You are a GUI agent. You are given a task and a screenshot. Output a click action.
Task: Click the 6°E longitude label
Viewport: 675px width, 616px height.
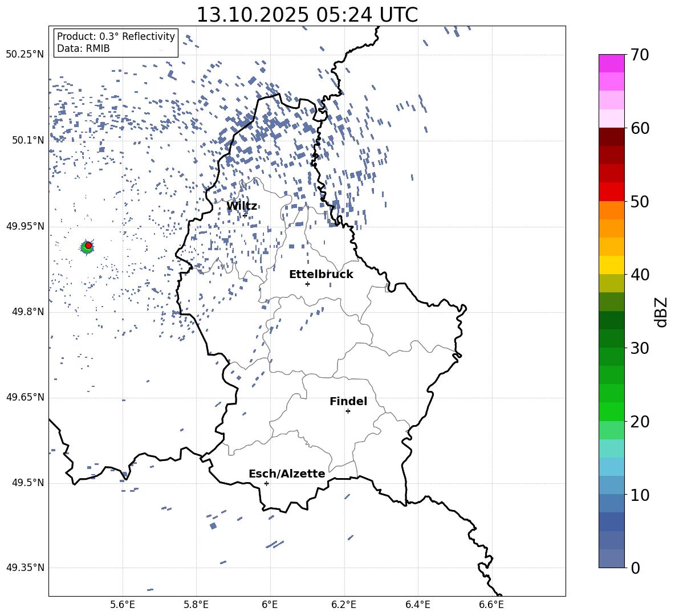270,605
